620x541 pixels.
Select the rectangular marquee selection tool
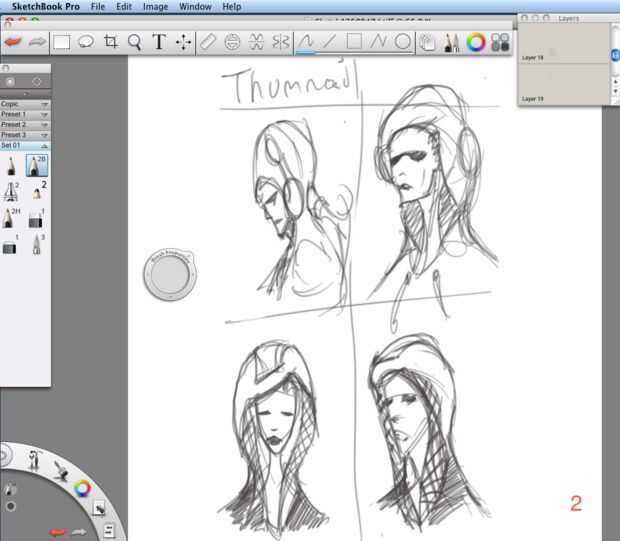point(62,42)
